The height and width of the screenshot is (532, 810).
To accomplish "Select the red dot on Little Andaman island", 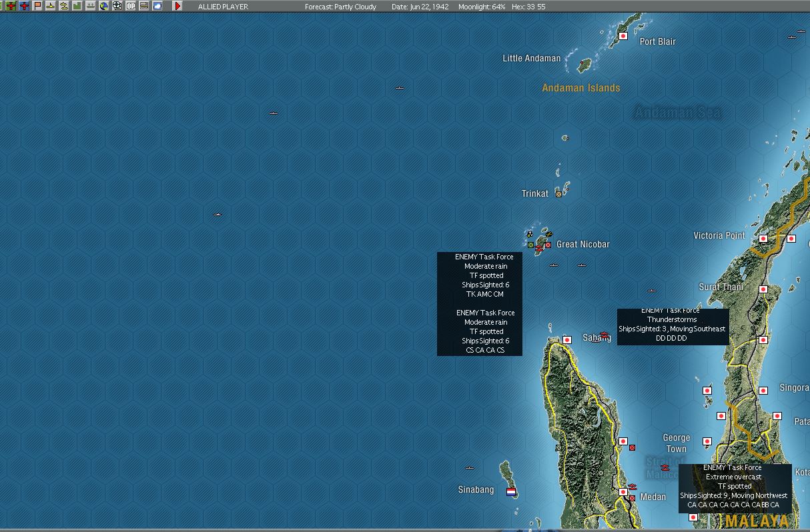I will [582, 63].
